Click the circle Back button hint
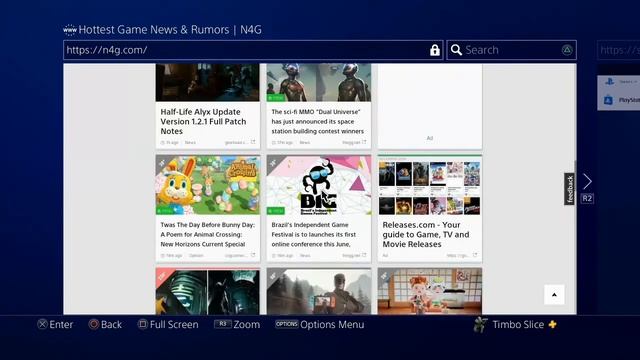 105,324
